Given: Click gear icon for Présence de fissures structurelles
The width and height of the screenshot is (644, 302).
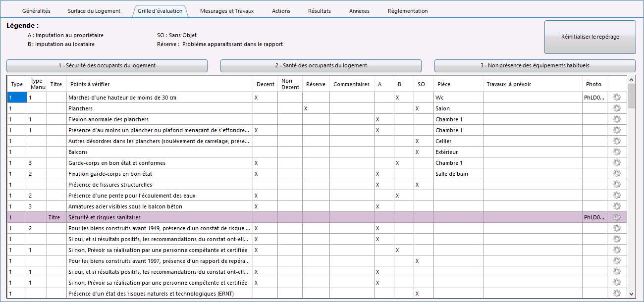Looking at the screenshot, I should 617,185.
